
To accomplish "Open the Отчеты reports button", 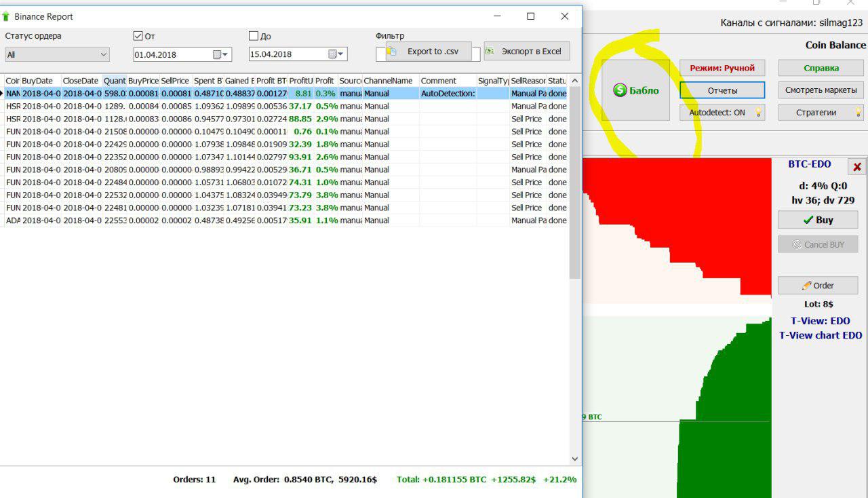I will coord(722,90).
